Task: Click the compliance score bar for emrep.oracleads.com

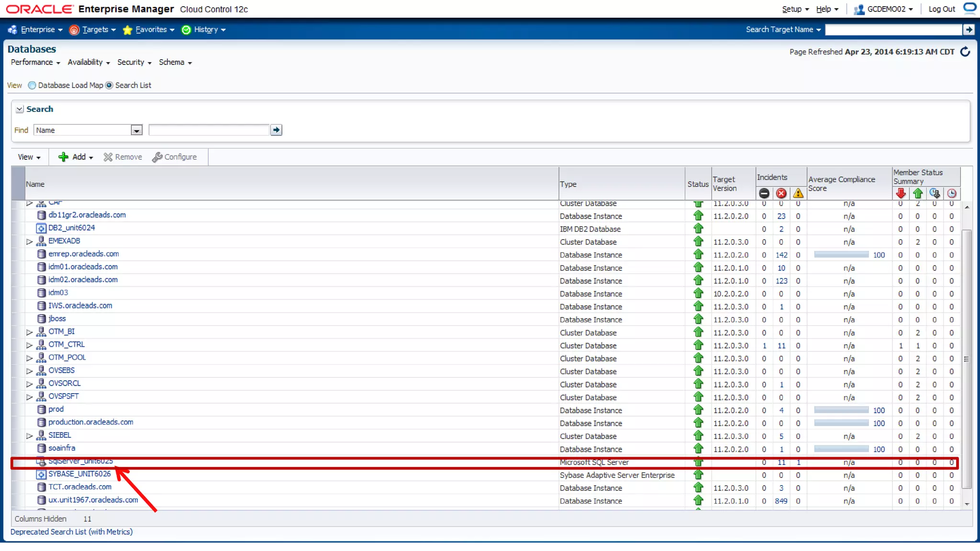Action: coord(841,255)
